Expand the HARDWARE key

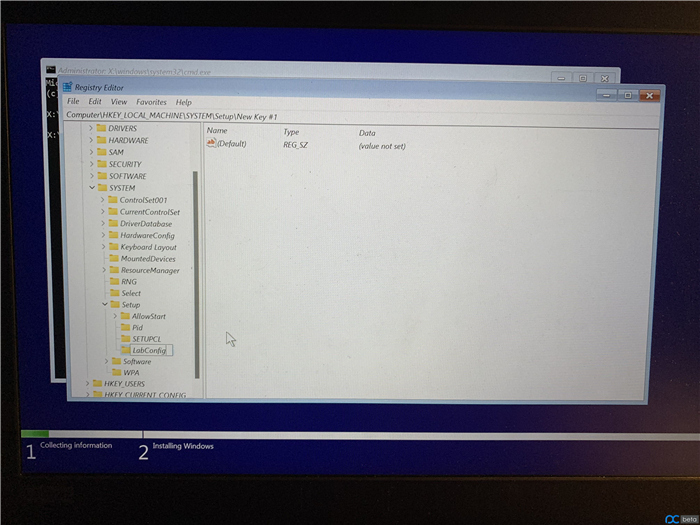click(91, 140)
